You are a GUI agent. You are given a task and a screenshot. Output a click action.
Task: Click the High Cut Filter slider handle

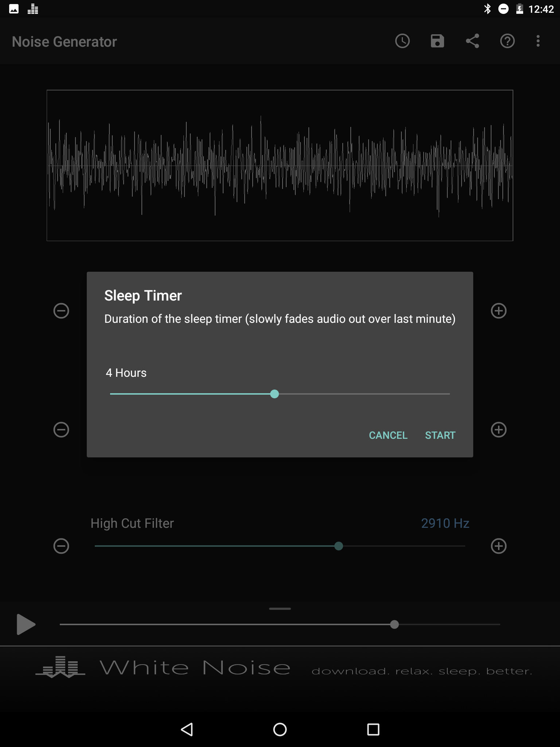339,546
